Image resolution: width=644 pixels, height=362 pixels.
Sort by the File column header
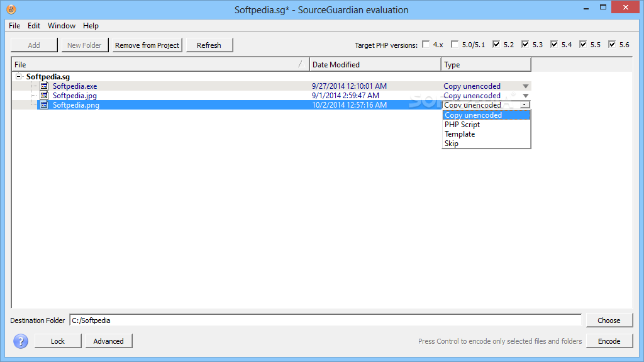point(160,65)
